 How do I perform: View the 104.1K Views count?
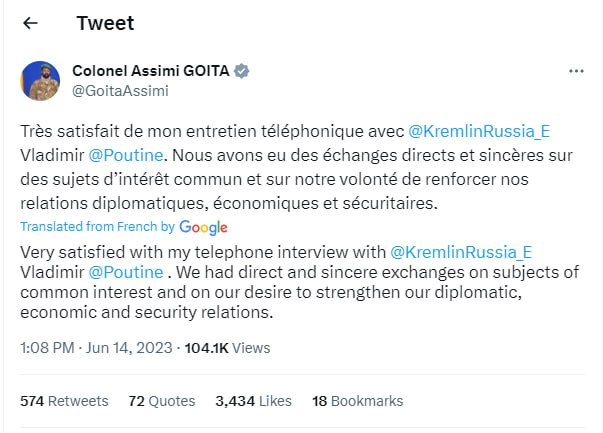pyautogui.click(x=237, y=348)
